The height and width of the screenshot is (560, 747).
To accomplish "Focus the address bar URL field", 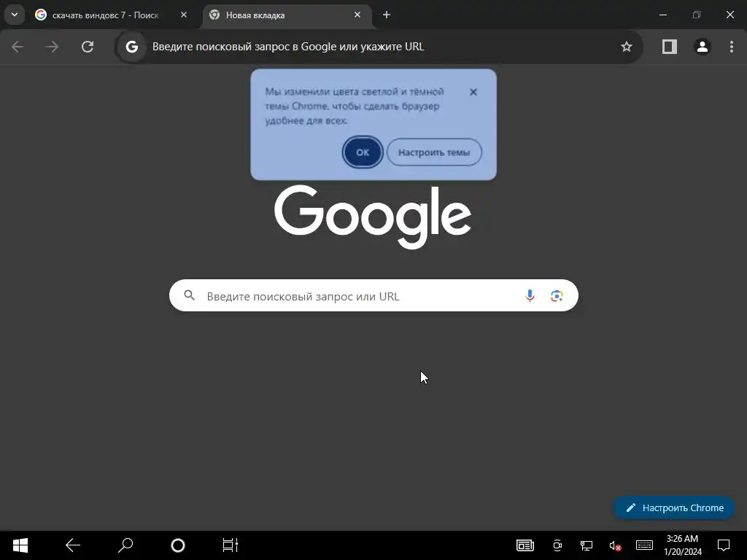I will click(379, 47).
